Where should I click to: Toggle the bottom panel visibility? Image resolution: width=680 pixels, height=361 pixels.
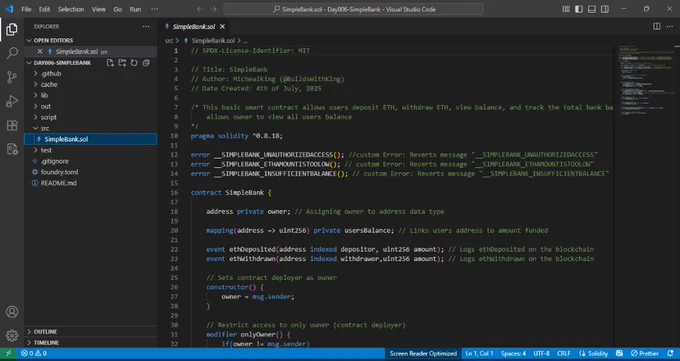tap(592, 9)
